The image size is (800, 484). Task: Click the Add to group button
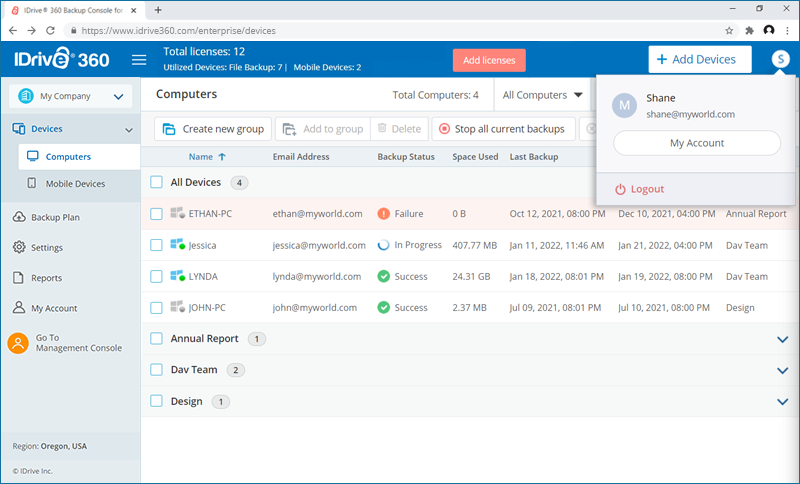[323, 129]
